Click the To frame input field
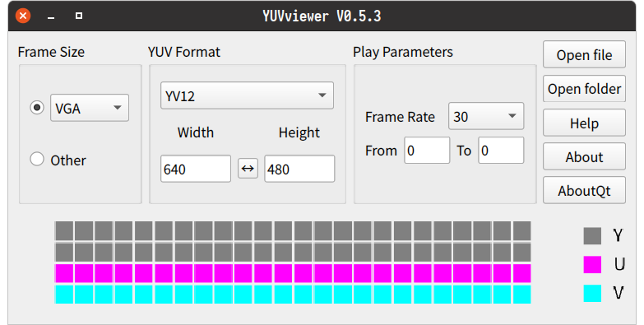Screen dimensions: 644x325 [x=501, y=151]
